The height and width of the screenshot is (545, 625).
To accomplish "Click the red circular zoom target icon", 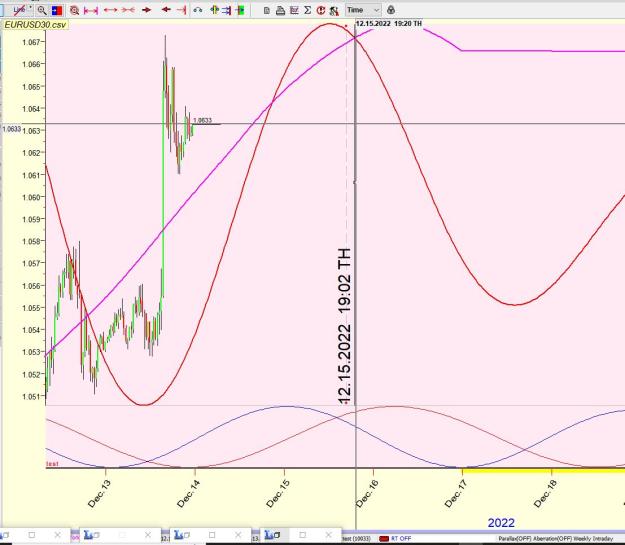I will (74, 10).
